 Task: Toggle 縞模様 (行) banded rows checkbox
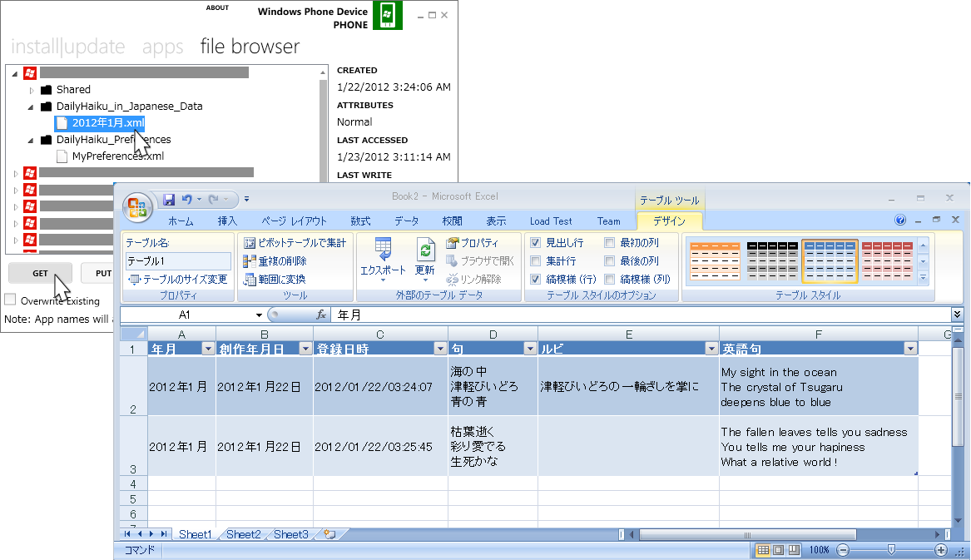click(x=536, y=280)
